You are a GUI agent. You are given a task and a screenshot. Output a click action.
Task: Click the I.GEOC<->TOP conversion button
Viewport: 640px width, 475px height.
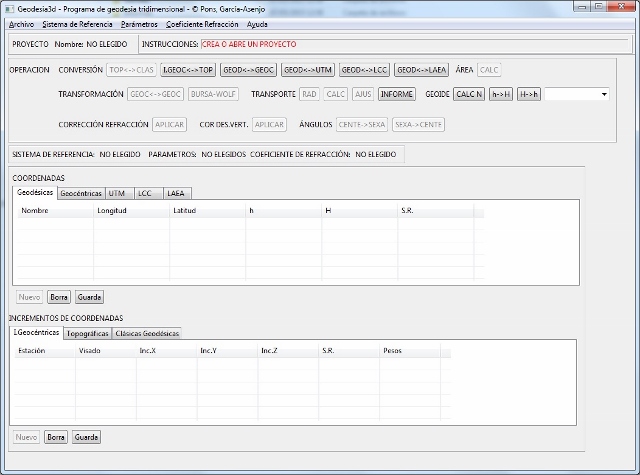(188, 70)
